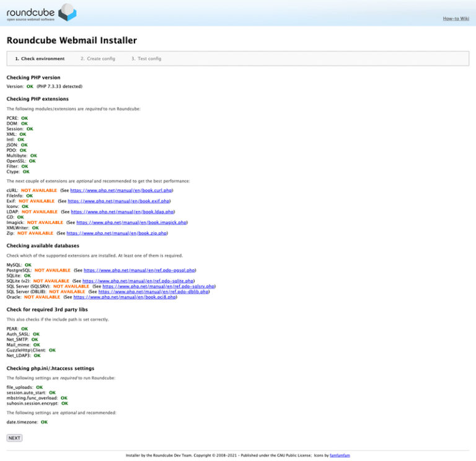This screenshot has width=476, height=461.
Task: Open the cURL PHP manual link
Action: (x=121, y=190)
